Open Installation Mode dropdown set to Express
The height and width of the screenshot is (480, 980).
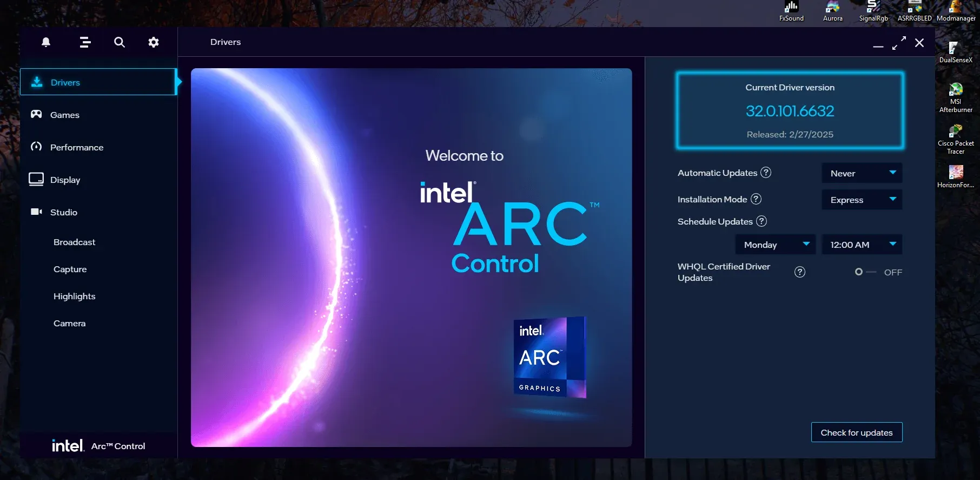(x=862, y=200)
